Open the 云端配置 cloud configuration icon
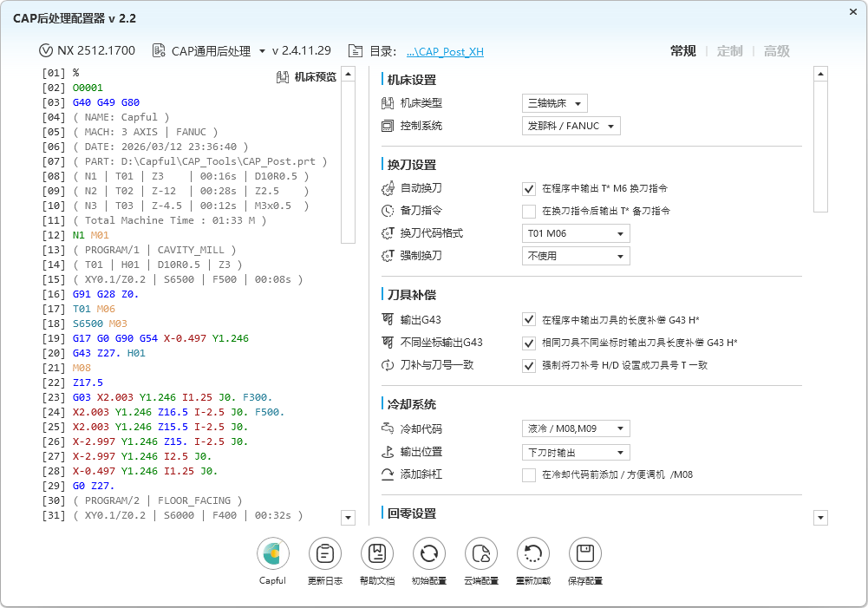The width and height of the screenshot is (868, 608). (x=480, y=553)
